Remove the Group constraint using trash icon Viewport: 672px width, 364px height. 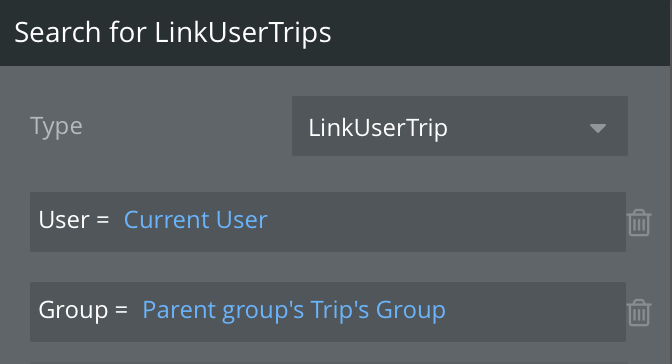point(639,313)
